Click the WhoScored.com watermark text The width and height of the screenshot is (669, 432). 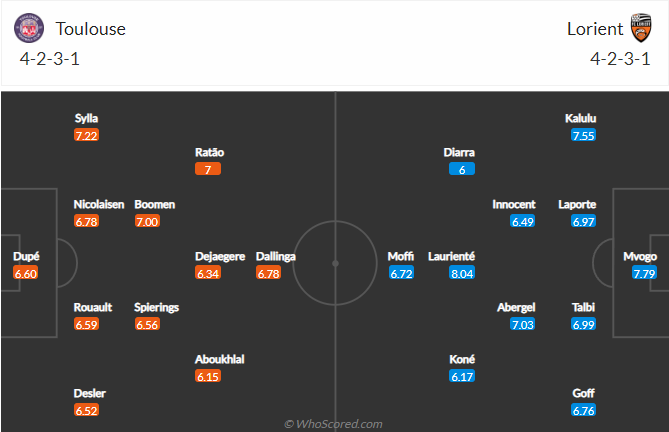(x=334, y=424)
